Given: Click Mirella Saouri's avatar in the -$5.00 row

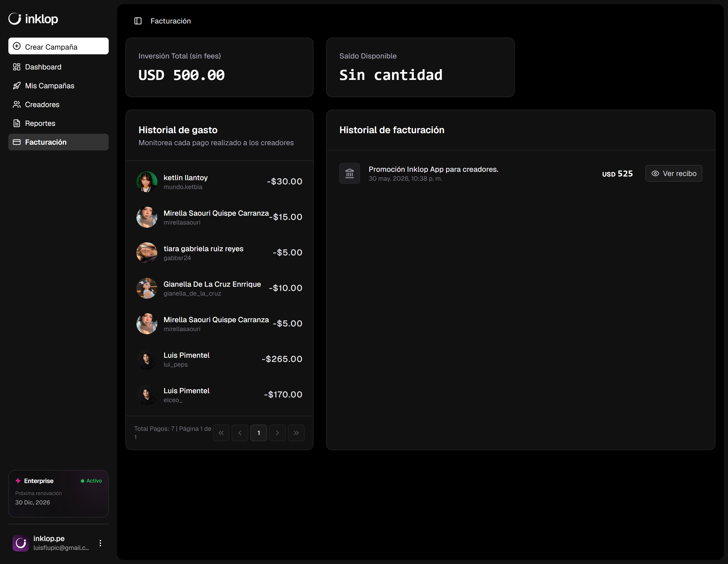Looking at the screenshot, I should 147,324.
